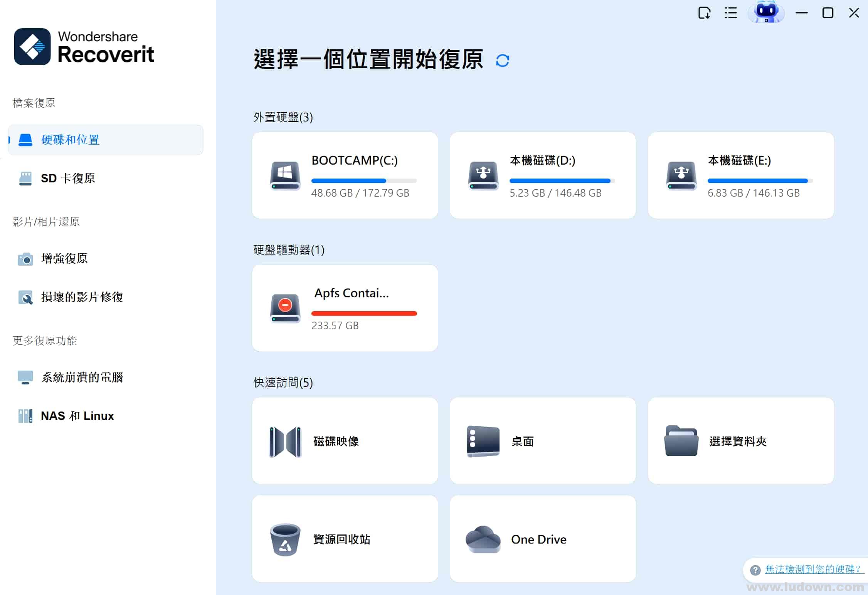Click the NAS 和 Linux server icon
The image size is (868, 595).
point(25,416)
